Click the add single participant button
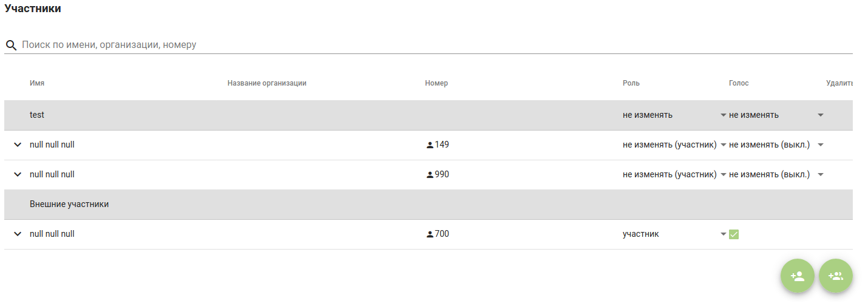868x303 pixels. (797, 276)
